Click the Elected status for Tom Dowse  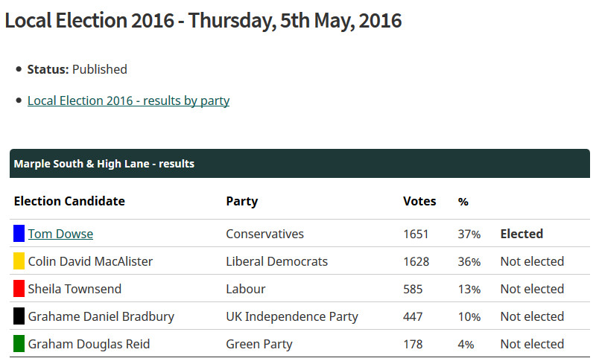522,234
